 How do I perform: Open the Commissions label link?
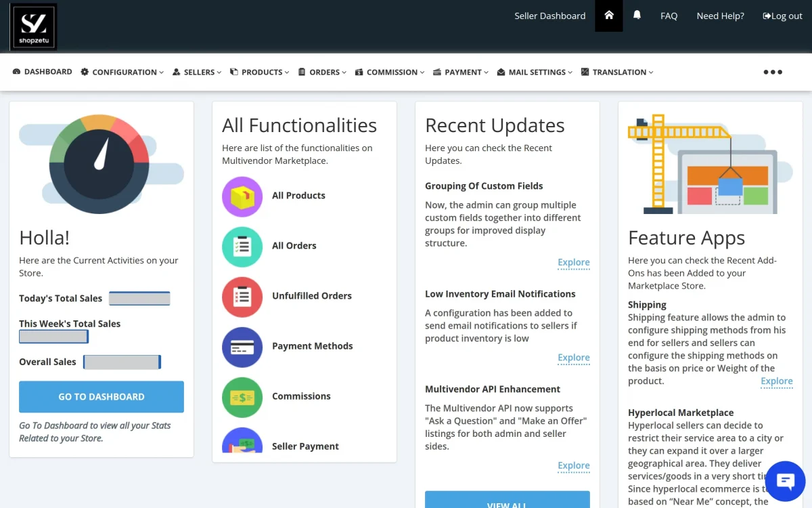301,396
